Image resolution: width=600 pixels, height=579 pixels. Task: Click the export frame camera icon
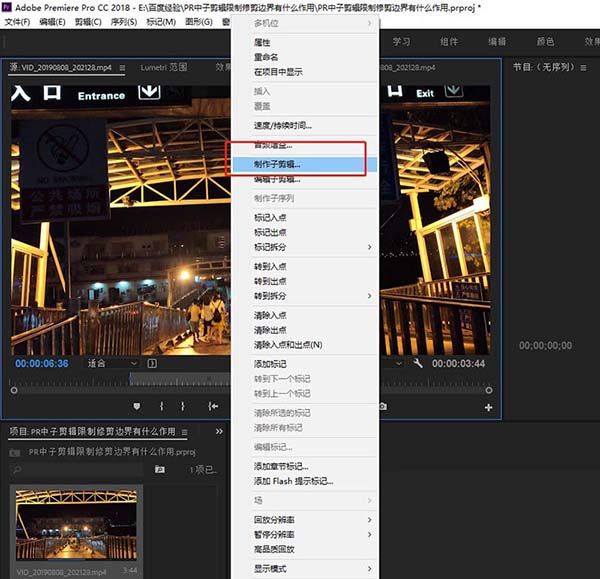click(x=382, y=406)
